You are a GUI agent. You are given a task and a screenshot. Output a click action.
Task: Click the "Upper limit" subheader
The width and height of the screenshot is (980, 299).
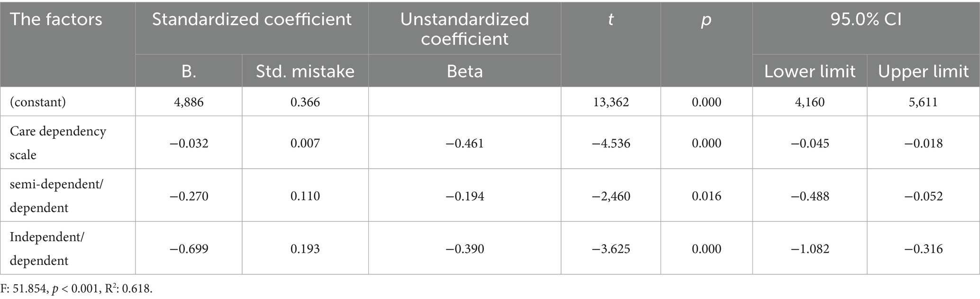pyautogui.click(x=923, y=71)
